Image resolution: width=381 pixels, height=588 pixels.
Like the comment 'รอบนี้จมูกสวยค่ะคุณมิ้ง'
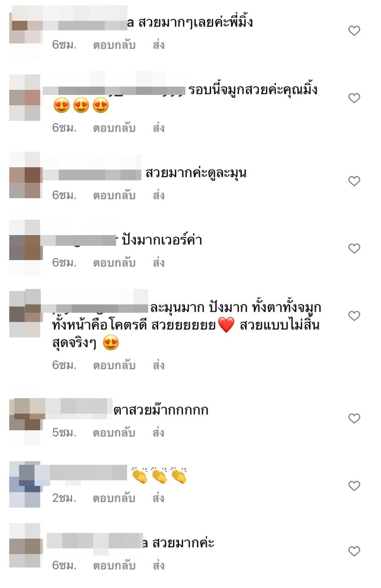(354, 98)
